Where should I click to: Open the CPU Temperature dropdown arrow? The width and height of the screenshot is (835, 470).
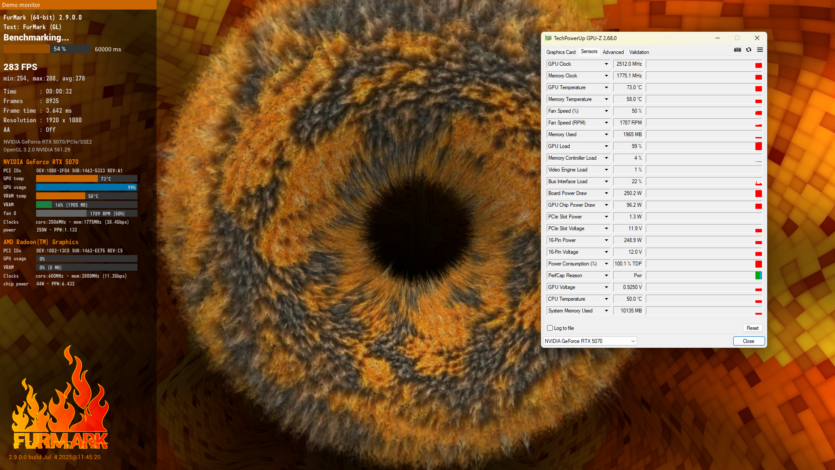coord(606,299)
